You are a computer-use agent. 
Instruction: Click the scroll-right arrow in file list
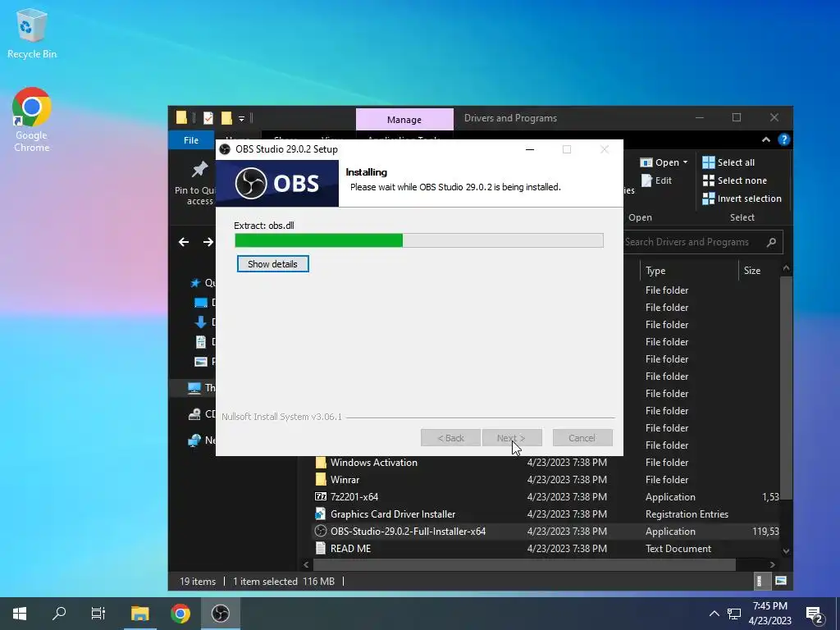point(773,564)
